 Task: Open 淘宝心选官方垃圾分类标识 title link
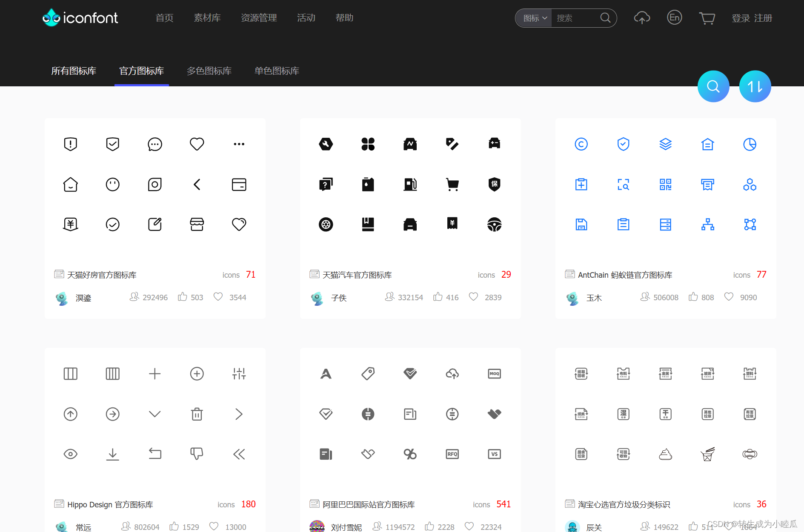pos(624,504)
